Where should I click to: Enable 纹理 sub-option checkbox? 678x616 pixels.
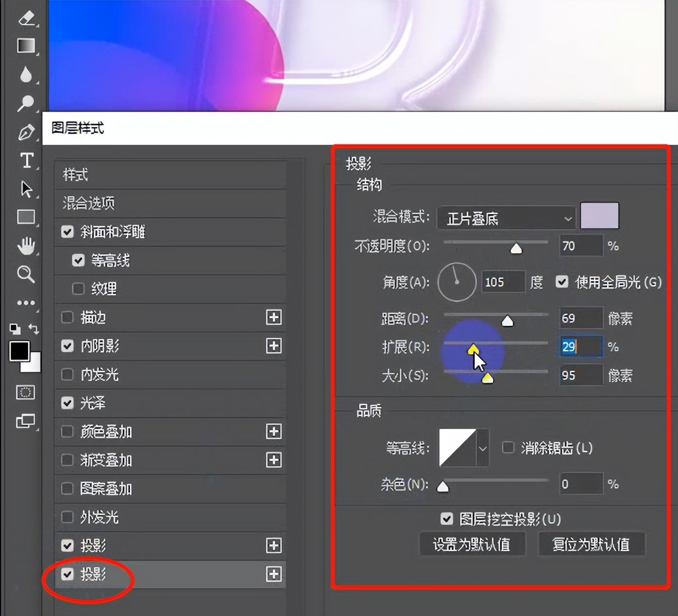click(x=78, y=289)
